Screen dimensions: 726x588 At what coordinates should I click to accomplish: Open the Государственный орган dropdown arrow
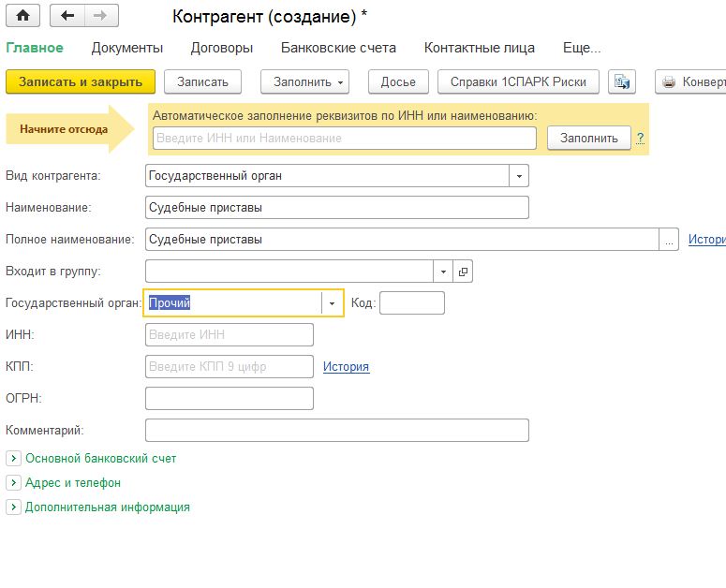pyautogui.click(x=332, y=303)
